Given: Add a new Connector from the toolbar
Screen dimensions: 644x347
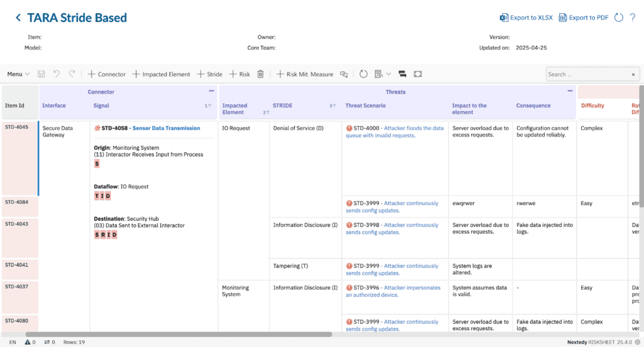Looking at the screenshot, I should point(106,74).
